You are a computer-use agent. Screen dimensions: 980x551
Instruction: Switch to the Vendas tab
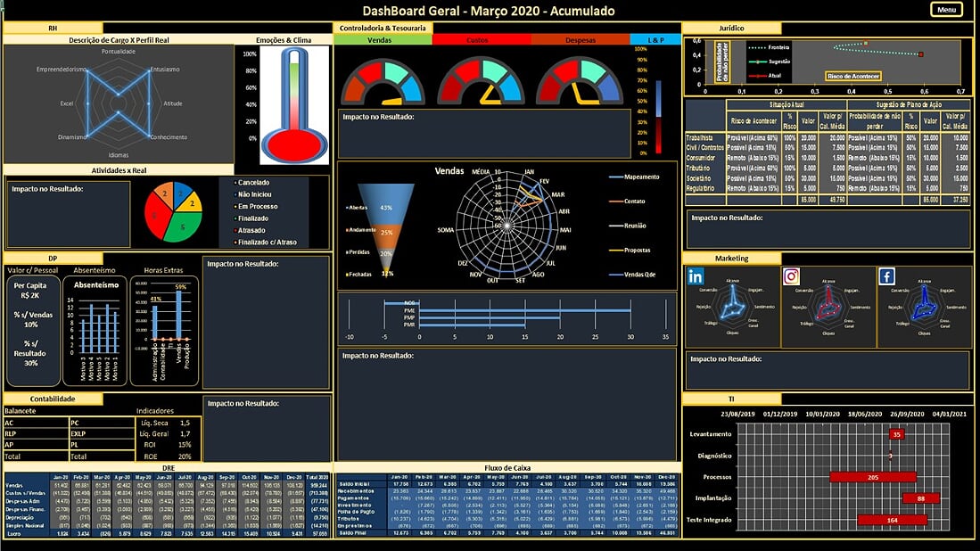(379, 40)
